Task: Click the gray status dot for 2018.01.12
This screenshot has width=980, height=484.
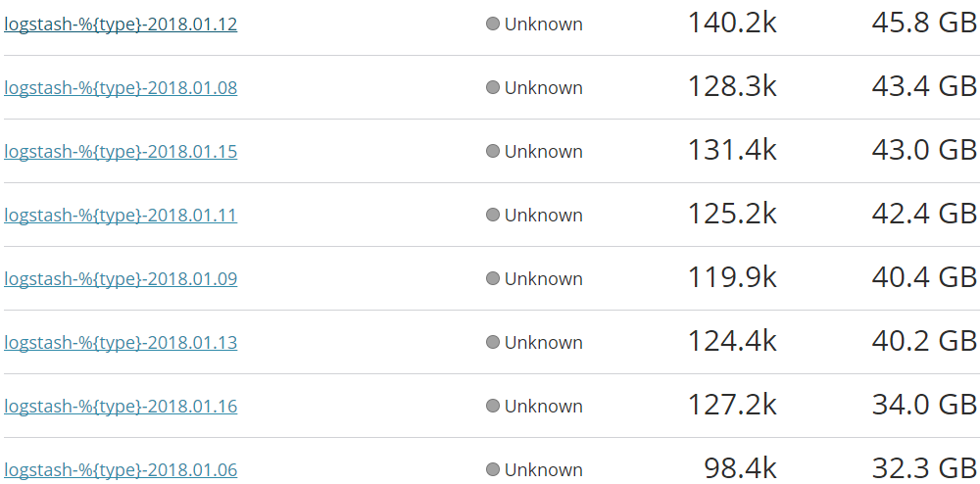Action: [x=493, y=24]
